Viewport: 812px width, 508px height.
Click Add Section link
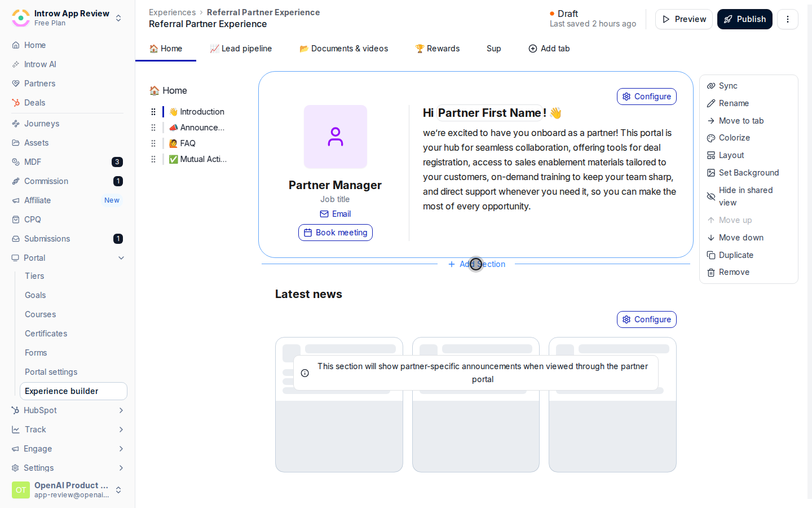click(x=476, y=264)
